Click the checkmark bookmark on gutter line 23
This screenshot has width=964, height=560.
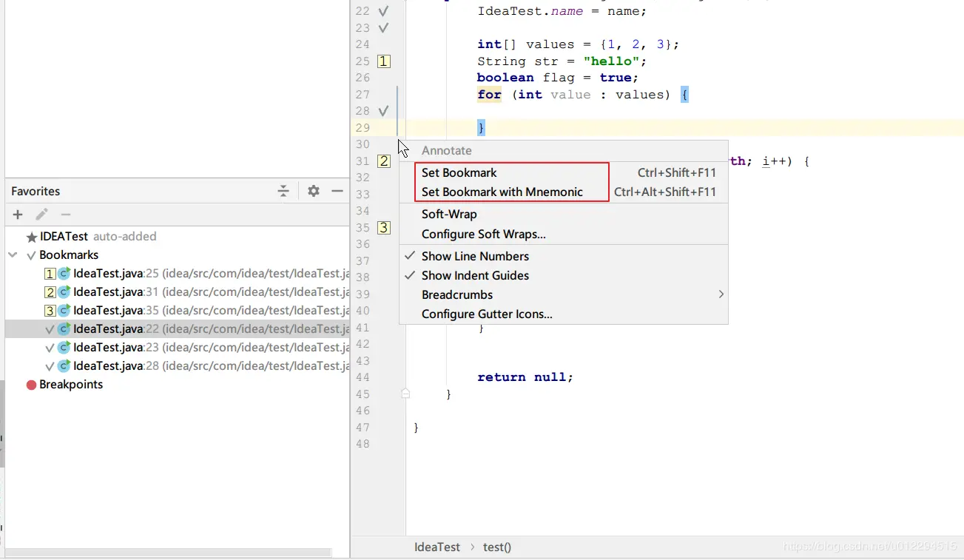click(x=383, y=28)
